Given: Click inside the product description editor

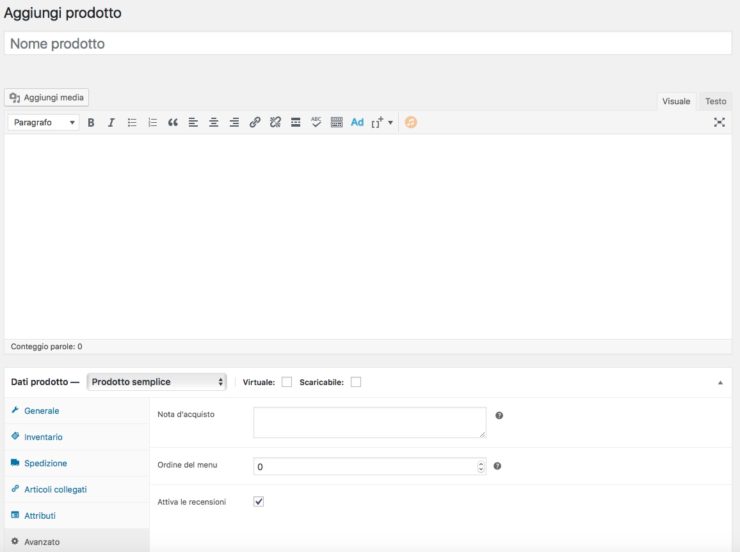Looking at the screenshot, I should click(x=368, y=237).
